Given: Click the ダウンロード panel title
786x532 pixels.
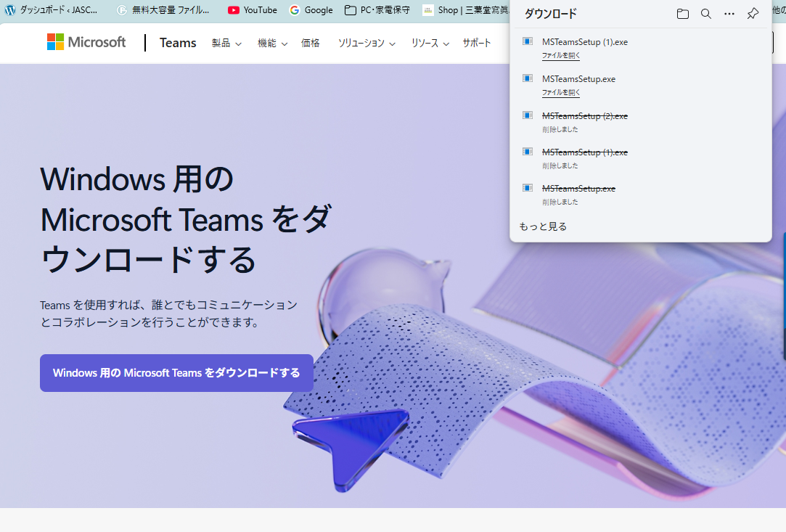Looking at the screenshot, I should [550, 14].
